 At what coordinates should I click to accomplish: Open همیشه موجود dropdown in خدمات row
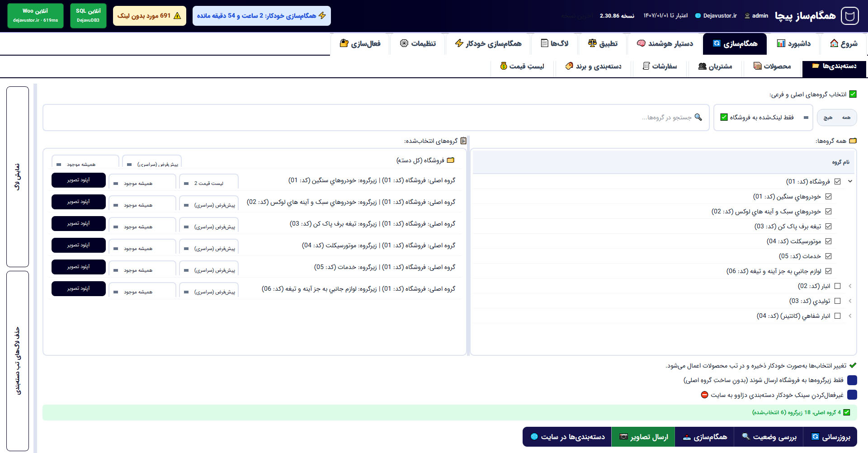tap(142, 269)
